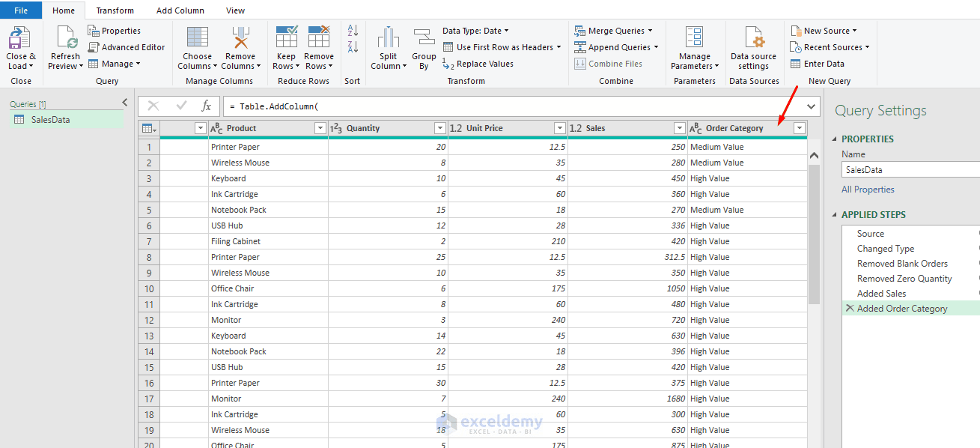This screenshot has height=448, width=980.
Task: Click the vertical scrollbar up arrow
Action: tap(815, 155)
